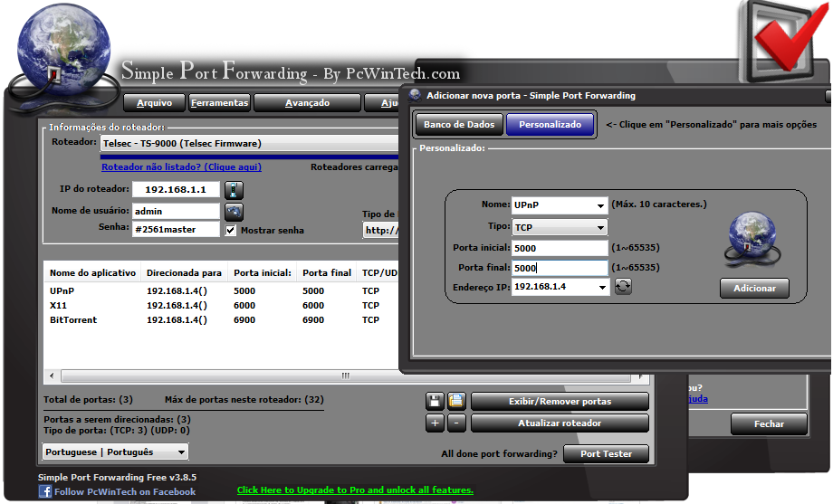Image resolution: width=833 pixels, height=504 pixels.
Task: Select the X11 row in port list
Action: coord(221,305)
